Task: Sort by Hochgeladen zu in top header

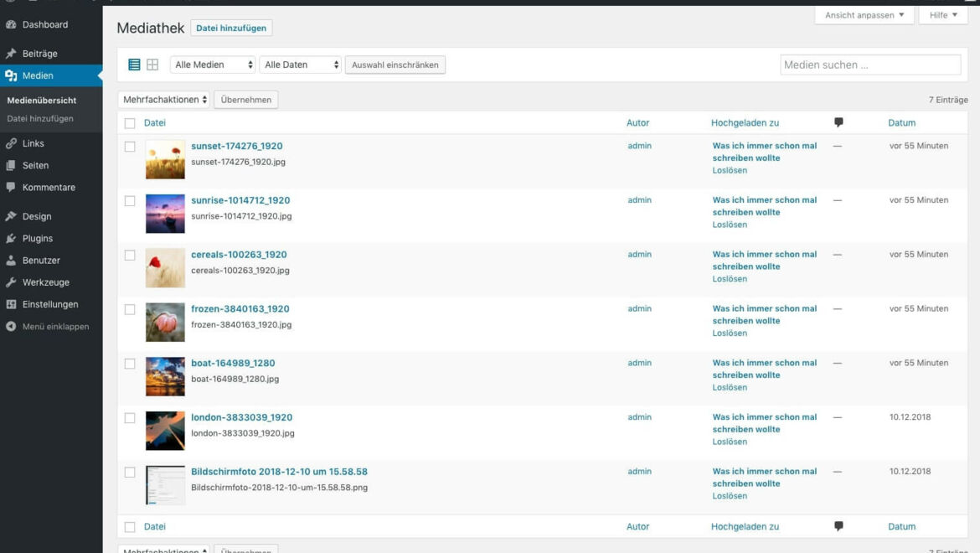Action: tap(745, 123)
